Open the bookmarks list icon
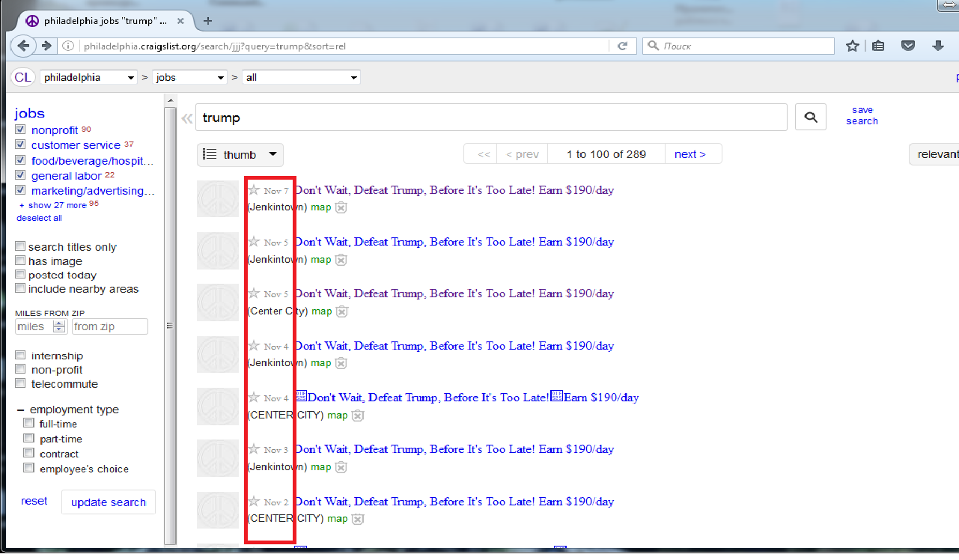This screenshot has width=959, height=560. [878, 46]
